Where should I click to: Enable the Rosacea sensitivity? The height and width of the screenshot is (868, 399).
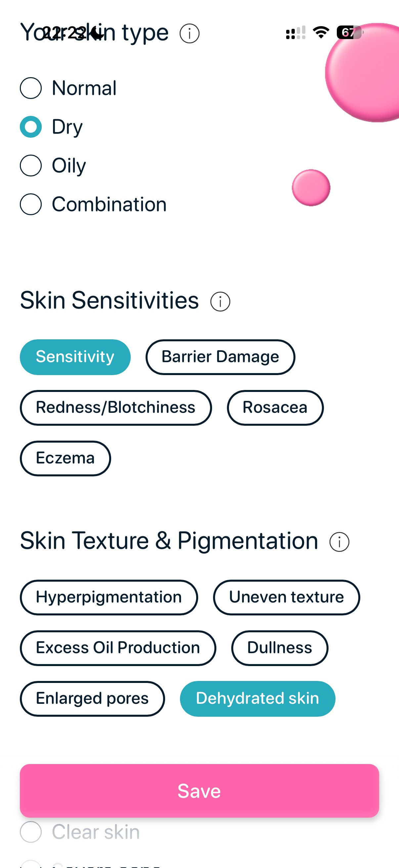pyautogui.click(x=275, y=408)
